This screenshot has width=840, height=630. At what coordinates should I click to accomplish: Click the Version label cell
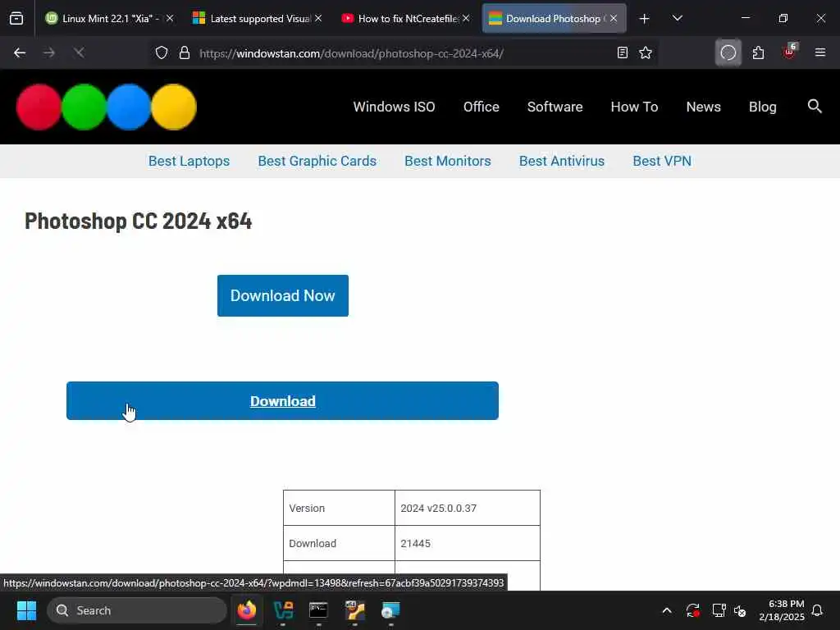point(339,508)
